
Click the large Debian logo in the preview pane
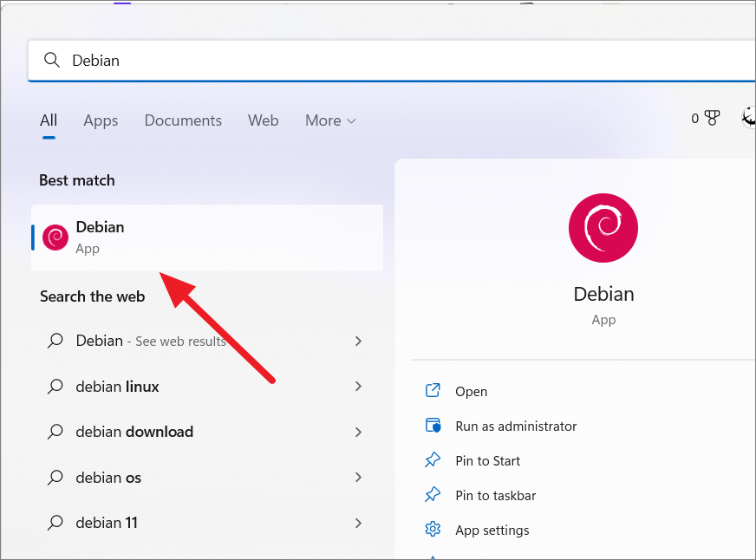(x=603, y=227)
